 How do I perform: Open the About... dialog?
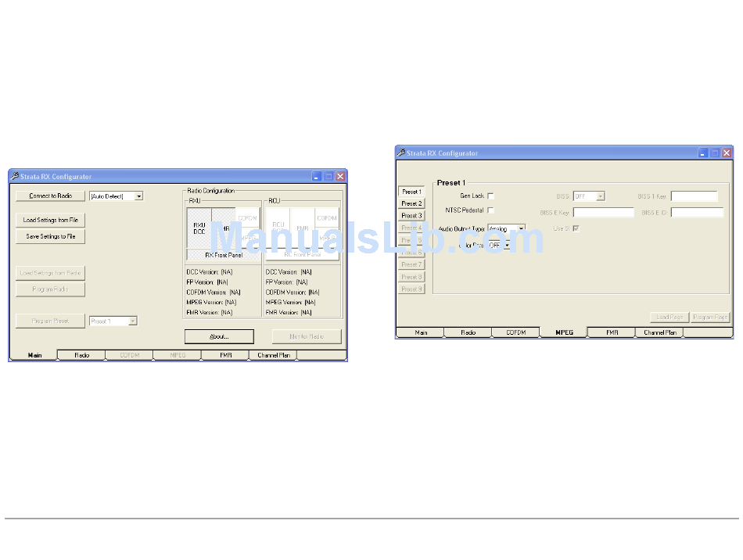[219, 336]
